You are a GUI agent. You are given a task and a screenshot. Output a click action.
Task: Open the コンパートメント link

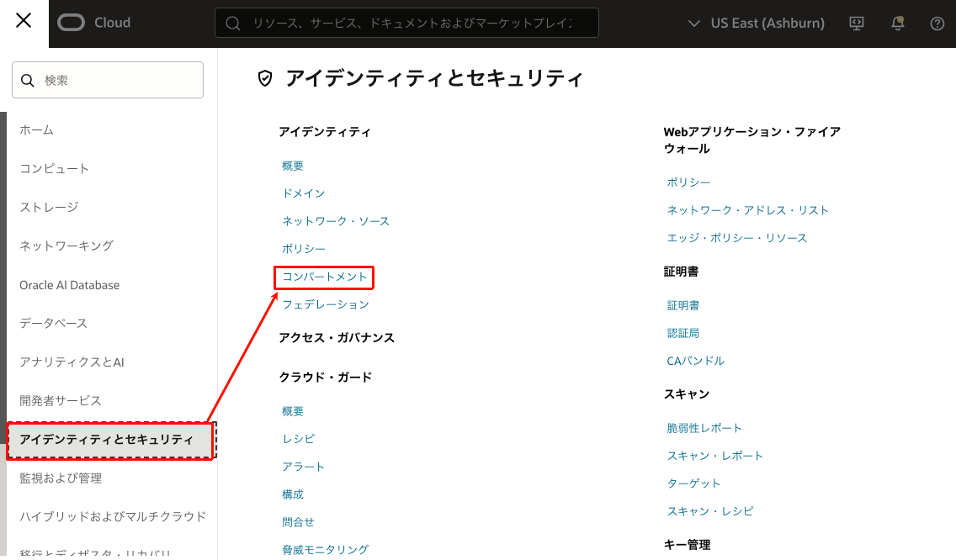[325, 277]
